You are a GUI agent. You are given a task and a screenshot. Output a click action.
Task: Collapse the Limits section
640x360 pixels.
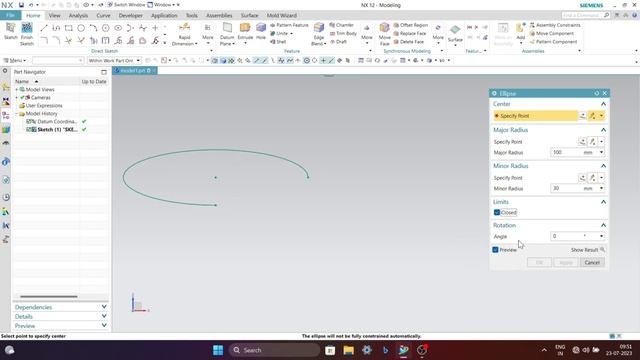click(603, 202)
